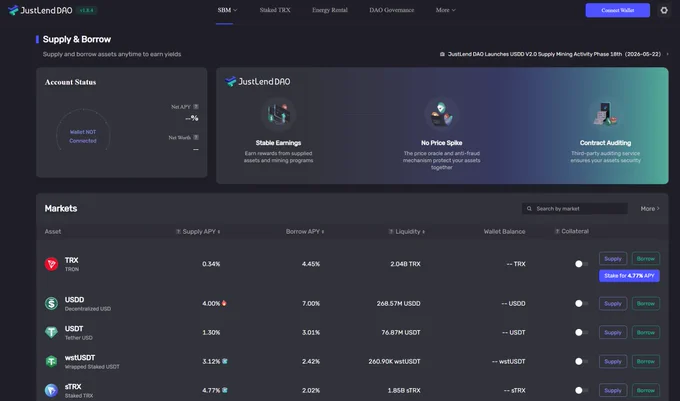The height and width of the screenshot is (401, 680).
Task: Click Supply button for wstUSDT
Action: [613, 361]
